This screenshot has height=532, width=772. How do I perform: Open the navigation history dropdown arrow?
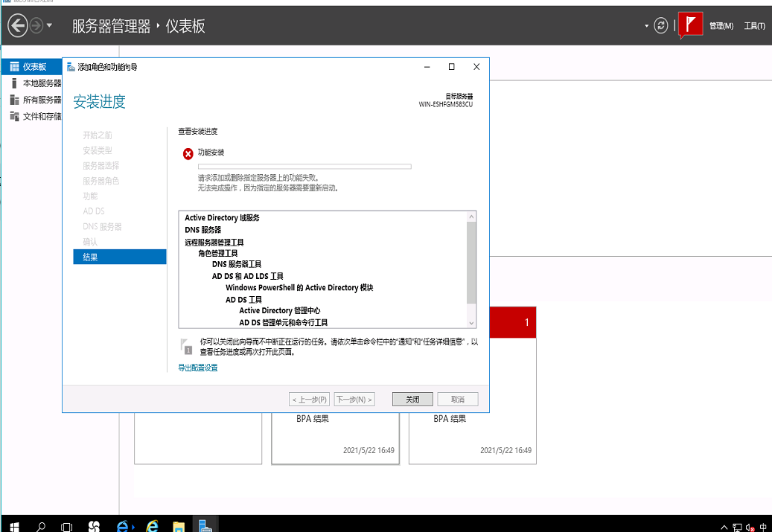click(x=49, y=25)
